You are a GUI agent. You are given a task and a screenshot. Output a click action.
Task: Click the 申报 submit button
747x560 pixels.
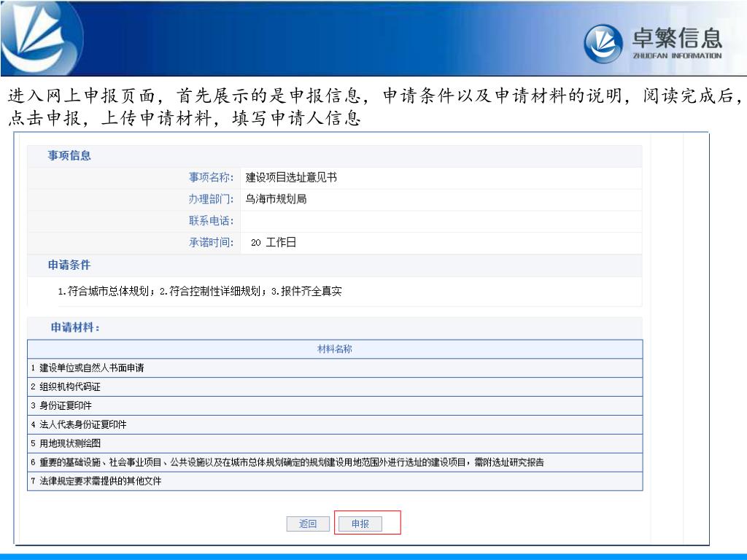360,524
